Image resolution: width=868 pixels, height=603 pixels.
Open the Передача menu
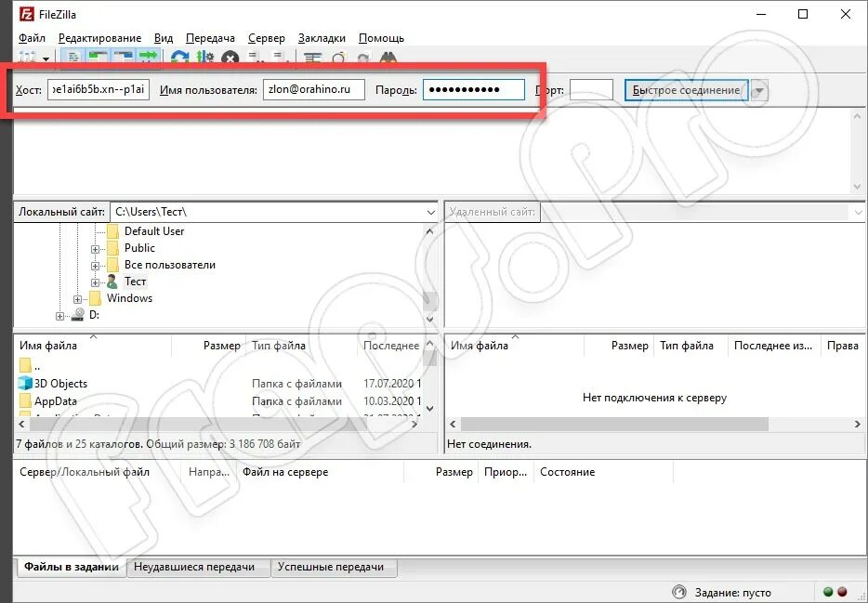(x=210, y=38)
